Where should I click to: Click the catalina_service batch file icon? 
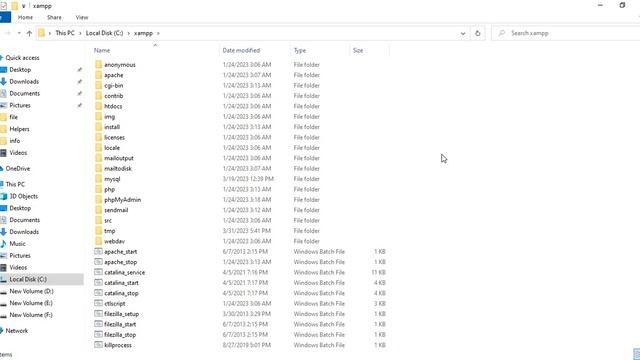(x=98, y=272)
